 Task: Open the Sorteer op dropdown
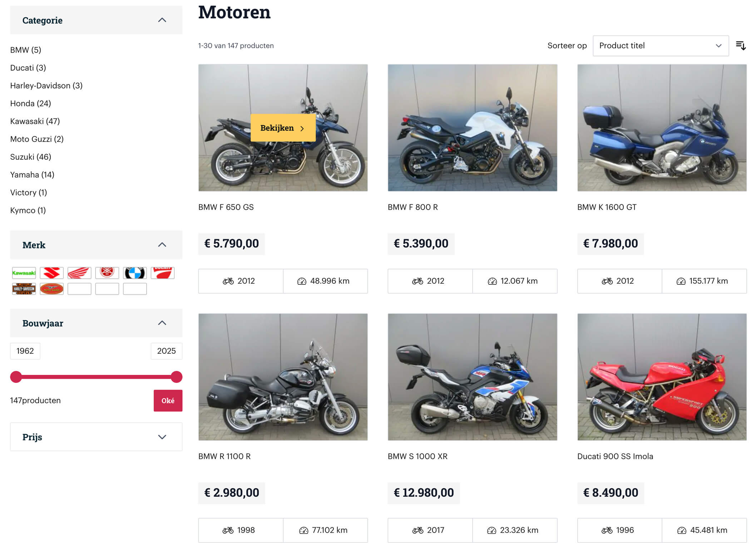(660, 46)
